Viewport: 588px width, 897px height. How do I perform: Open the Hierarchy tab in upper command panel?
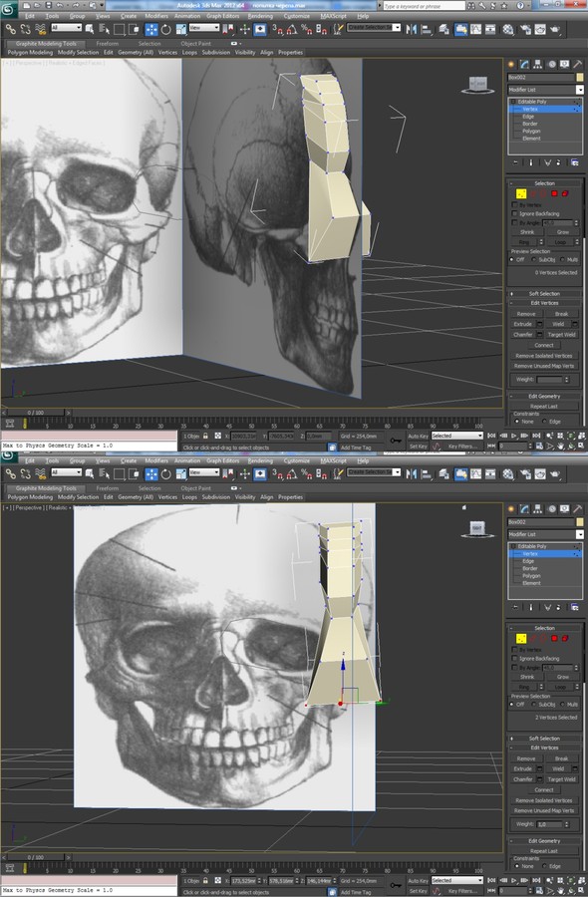click(x=537, y=65)
